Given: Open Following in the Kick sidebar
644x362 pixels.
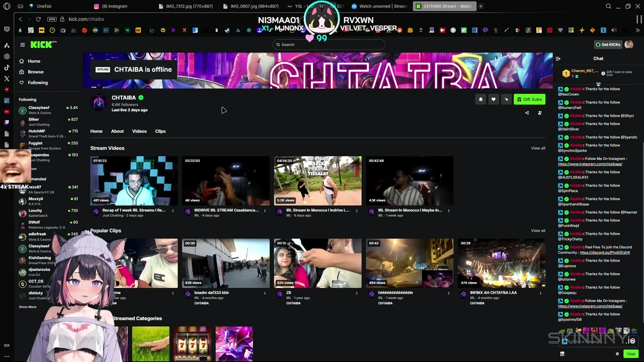Looking at the screenshot, I should (x=37, y=82).
